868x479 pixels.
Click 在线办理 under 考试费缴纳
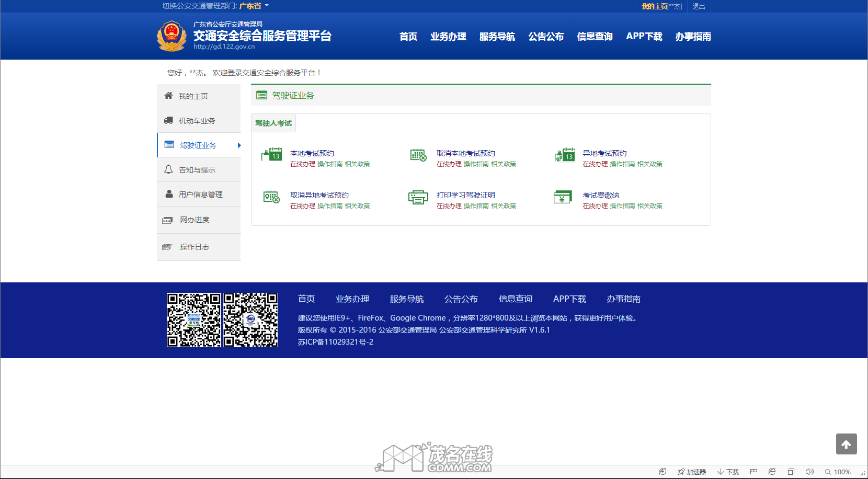(596, 206)
